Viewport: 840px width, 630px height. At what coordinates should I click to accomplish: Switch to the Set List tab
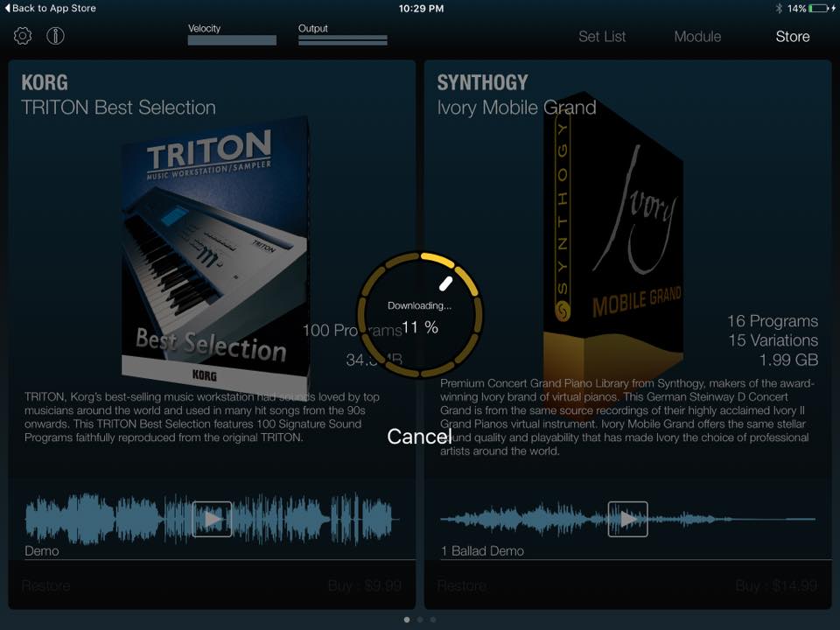pos(602,37)
